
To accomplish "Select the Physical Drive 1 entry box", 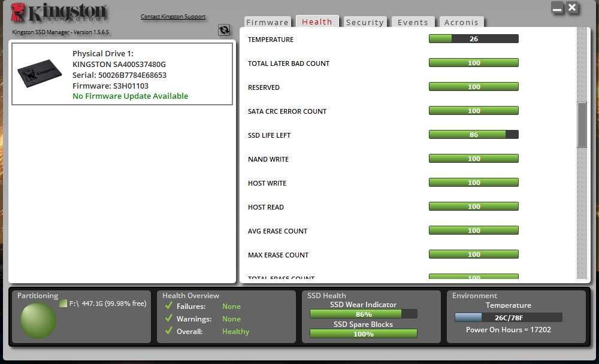I will (122, 74).
